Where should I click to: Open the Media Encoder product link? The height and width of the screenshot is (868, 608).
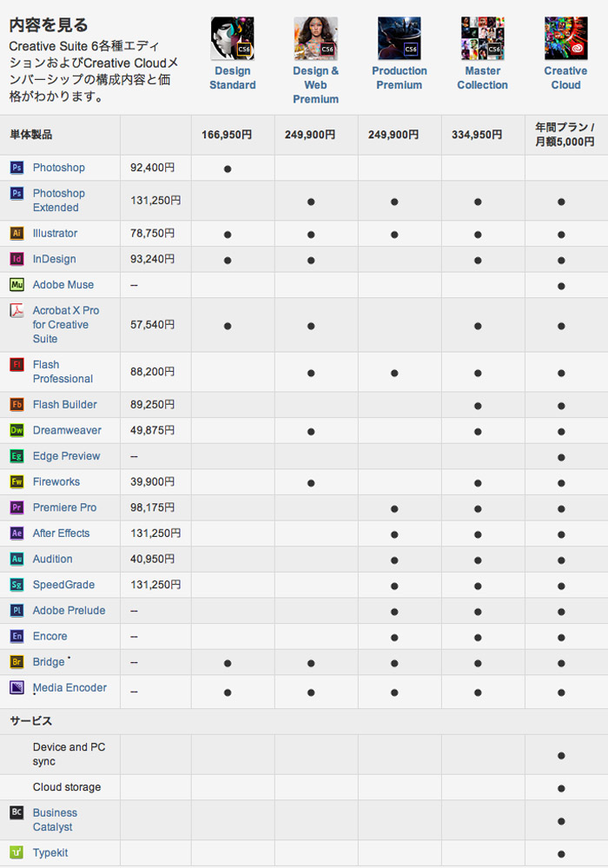pos(69,687)
